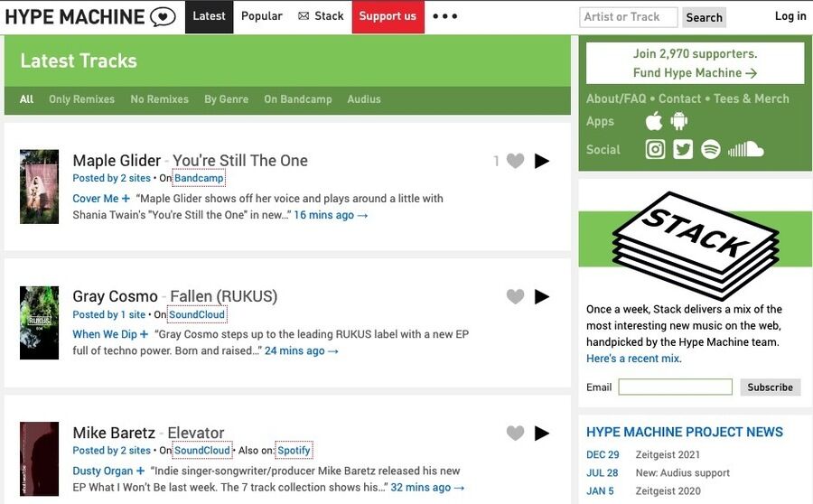This screenshot has width=813, height=504.
Task: Open the New: Audius support news item
Action: point(682,473)
